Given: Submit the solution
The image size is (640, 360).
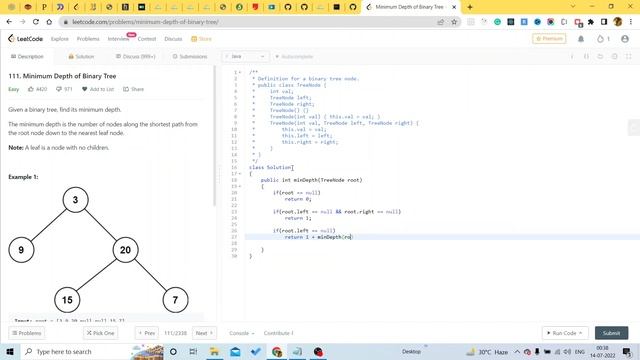Looking at the screenshot, I should point(611,333).
